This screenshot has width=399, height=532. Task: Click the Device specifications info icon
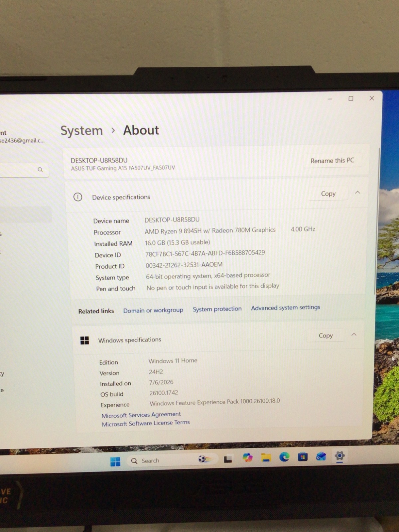[78, 197]
